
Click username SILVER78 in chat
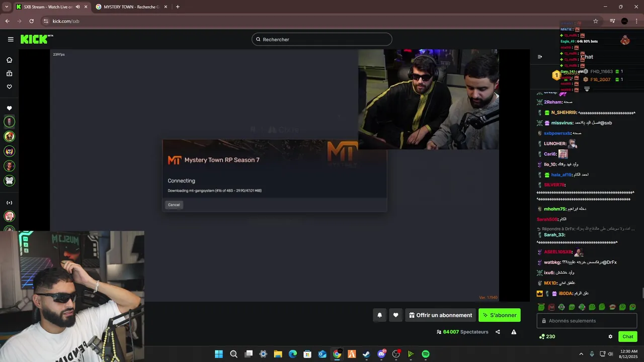(x=554, y=185)
